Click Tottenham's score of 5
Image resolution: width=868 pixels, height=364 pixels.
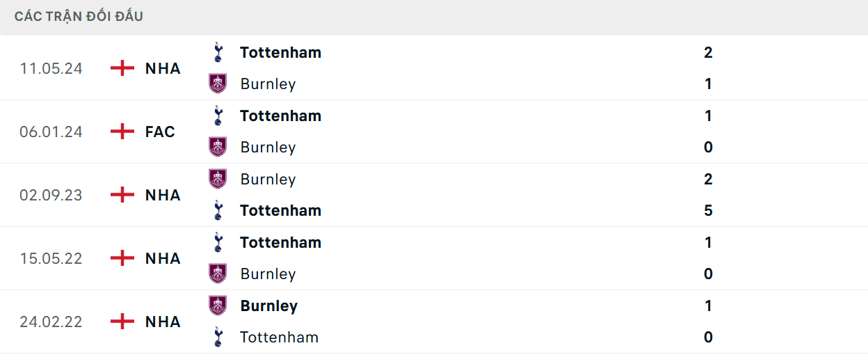click(708, 210)
